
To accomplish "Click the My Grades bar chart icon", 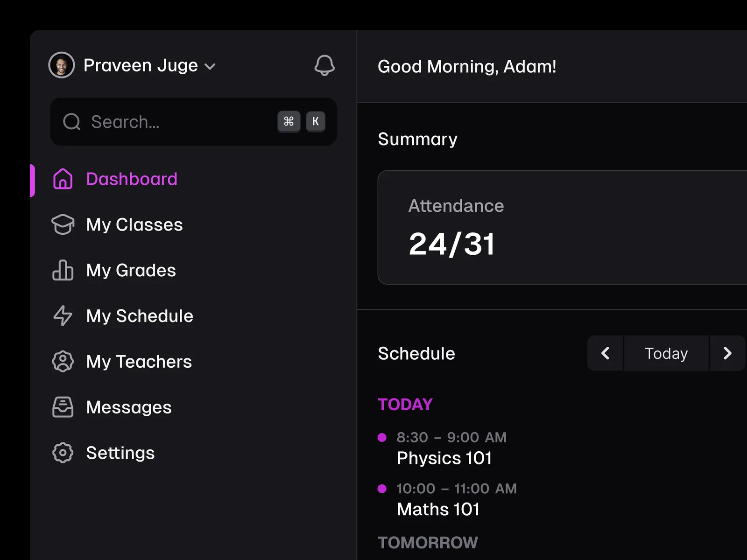I will pyautogui.click(x=63, y=270).
